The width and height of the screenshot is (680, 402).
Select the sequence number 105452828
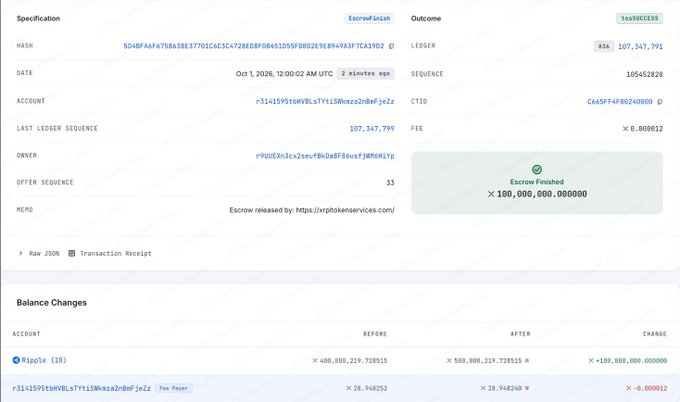(x=644, y=74)
